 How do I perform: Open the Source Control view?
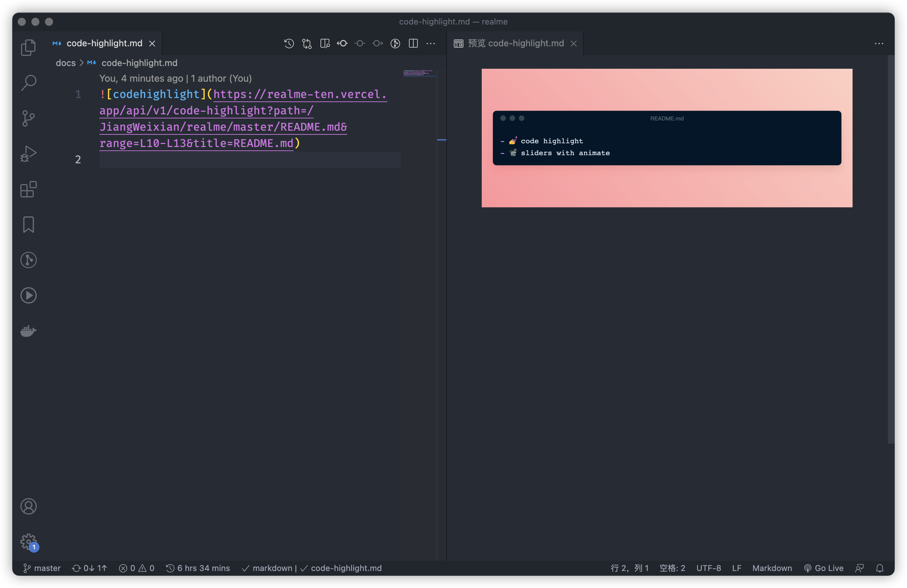28,118
